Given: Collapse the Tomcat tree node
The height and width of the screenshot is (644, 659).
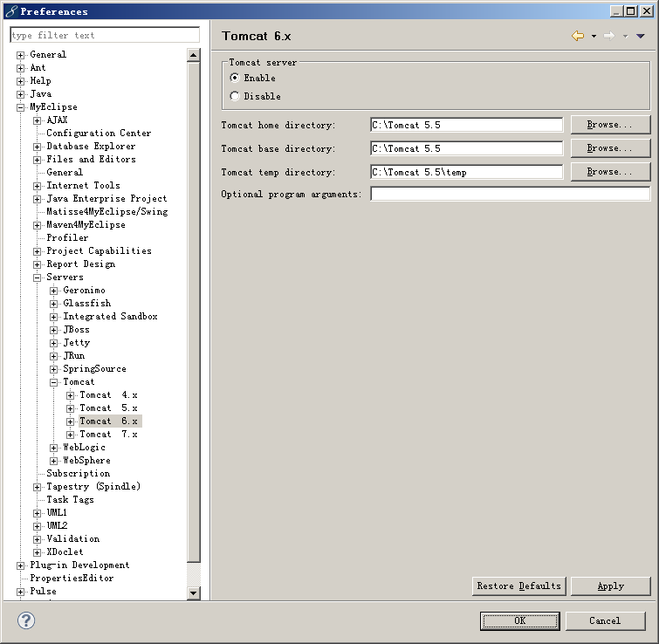Looking at the screenshot, I should click(53, 382).
